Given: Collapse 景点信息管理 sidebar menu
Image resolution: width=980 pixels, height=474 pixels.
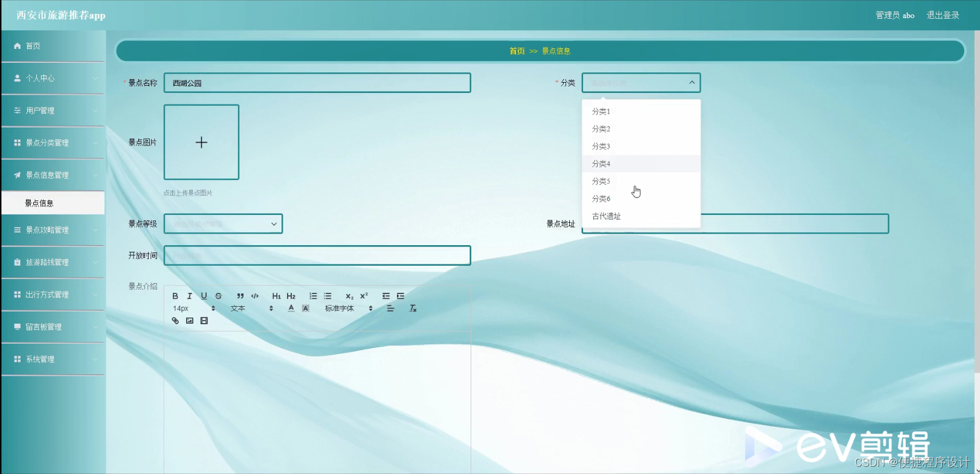Looking at the screenshot, I should click(x=53, y=175).
